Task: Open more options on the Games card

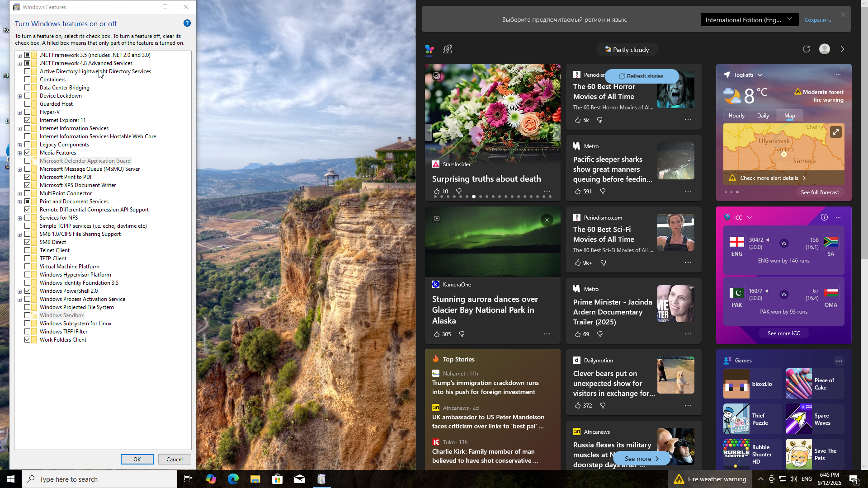Action: (839, 361)
